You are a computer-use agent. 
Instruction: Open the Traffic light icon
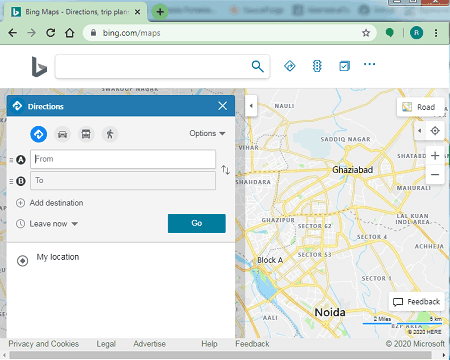[x=317, y=66]
